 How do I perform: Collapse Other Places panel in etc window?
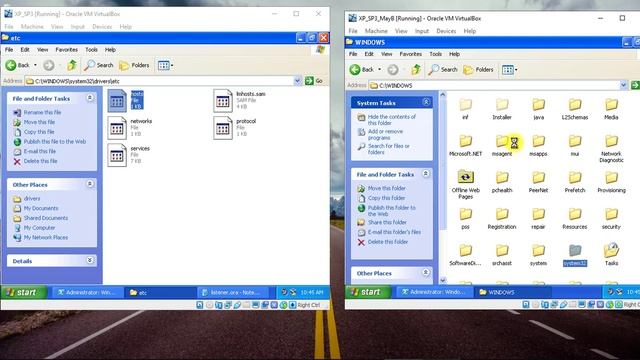(90, 184)
